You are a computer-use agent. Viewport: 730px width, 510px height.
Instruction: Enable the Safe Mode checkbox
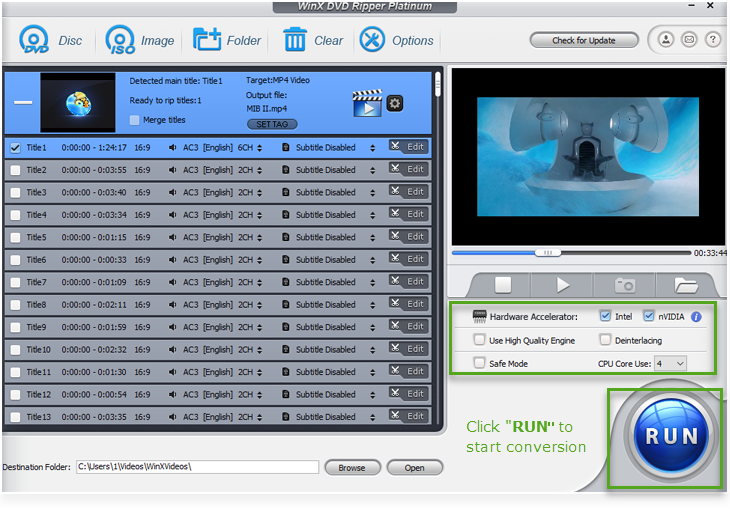pyautogui.click(x=479, y=363)
